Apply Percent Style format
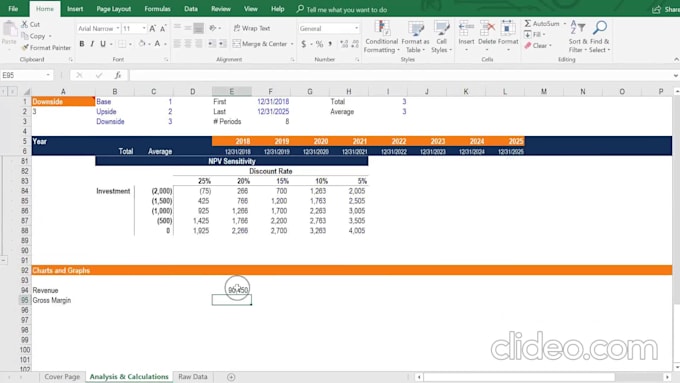The height and width of the screenshot is (383, 680). point(319,44)
